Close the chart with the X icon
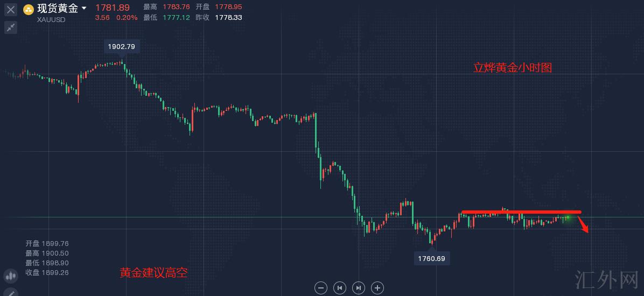This screenshot has height=296, width=644. (11, 9)
